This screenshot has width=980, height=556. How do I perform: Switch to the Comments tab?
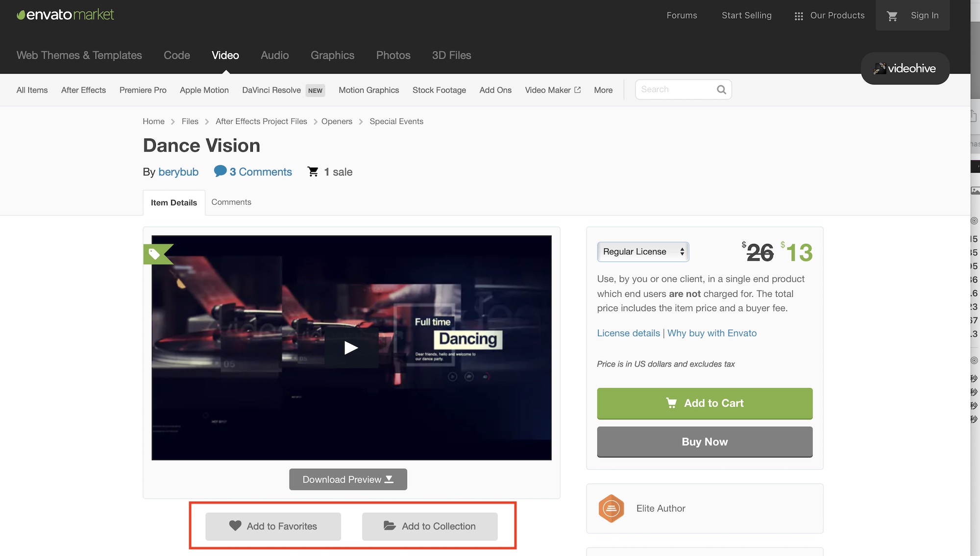click(x=231, y=202)
